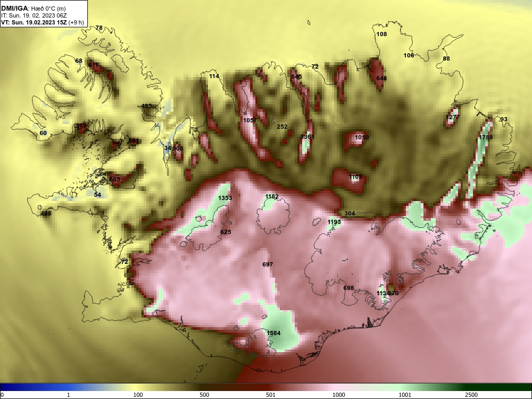Pick the map label 485
Viewport: 532px width, 399px height.
coord(146,106)
